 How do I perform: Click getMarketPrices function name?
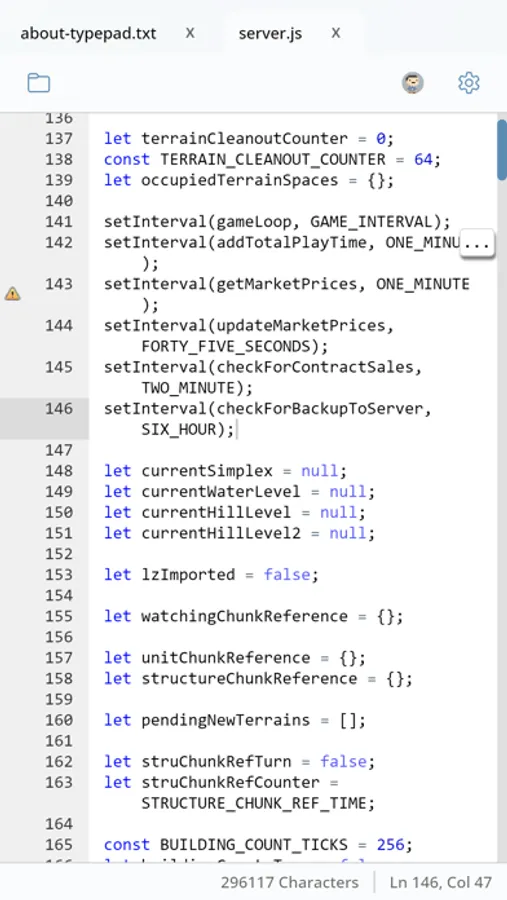point(287,284)
